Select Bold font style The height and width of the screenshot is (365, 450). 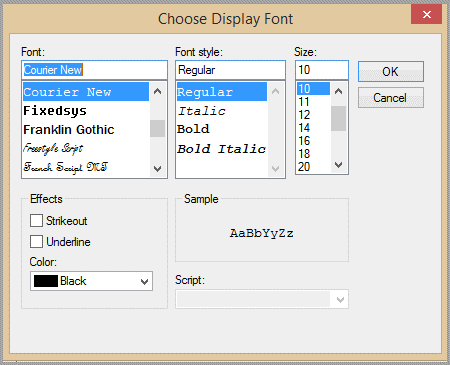pyautogui.click(x=222, y=129)
